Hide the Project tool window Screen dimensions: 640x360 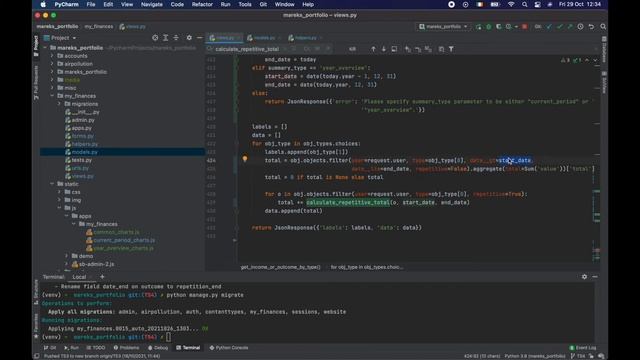199,38
